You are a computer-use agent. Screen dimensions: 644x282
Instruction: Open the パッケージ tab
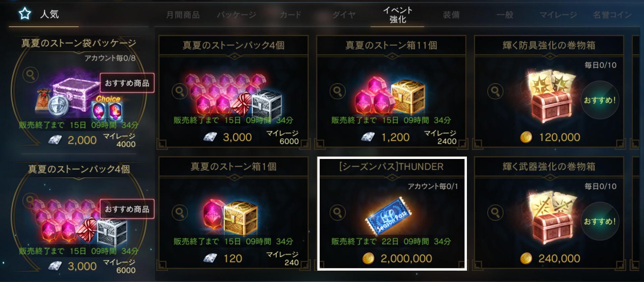[x=236, y=15]
